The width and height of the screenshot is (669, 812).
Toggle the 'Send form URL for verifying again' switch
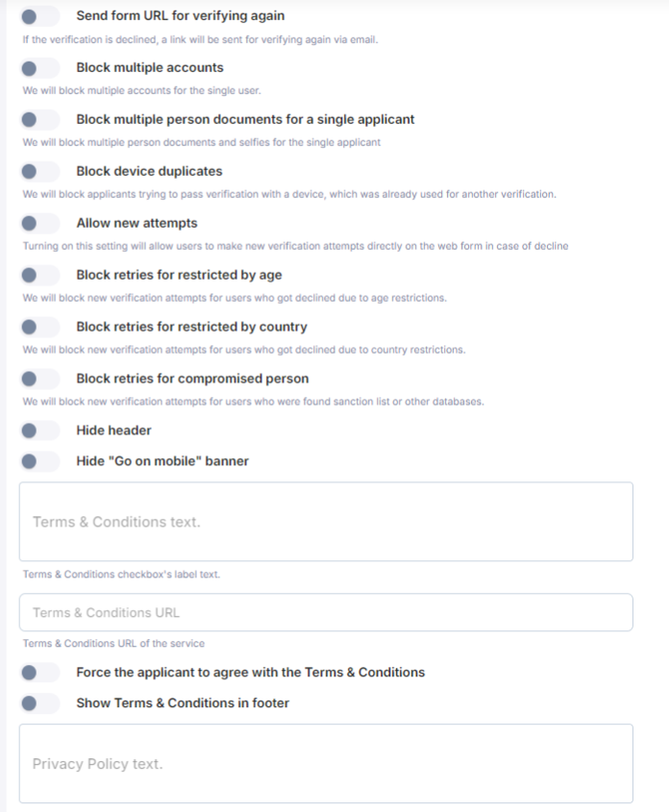[39, 16]
